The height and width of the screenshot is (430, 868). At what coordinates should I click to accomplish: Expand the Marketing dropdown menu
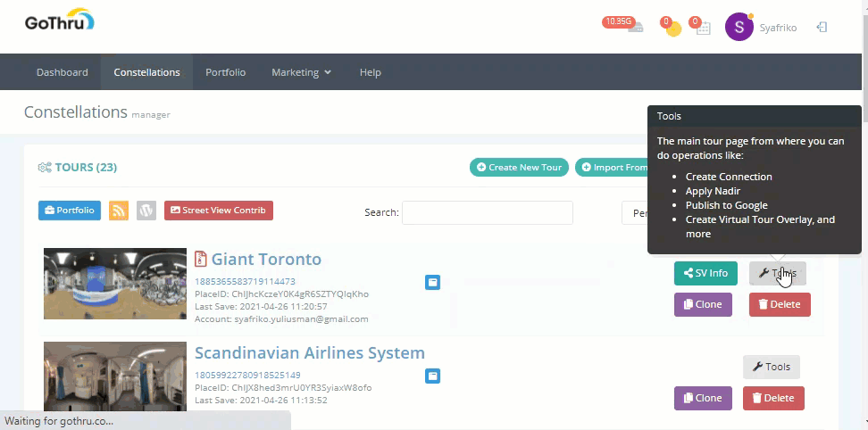(x=301, y=72)
